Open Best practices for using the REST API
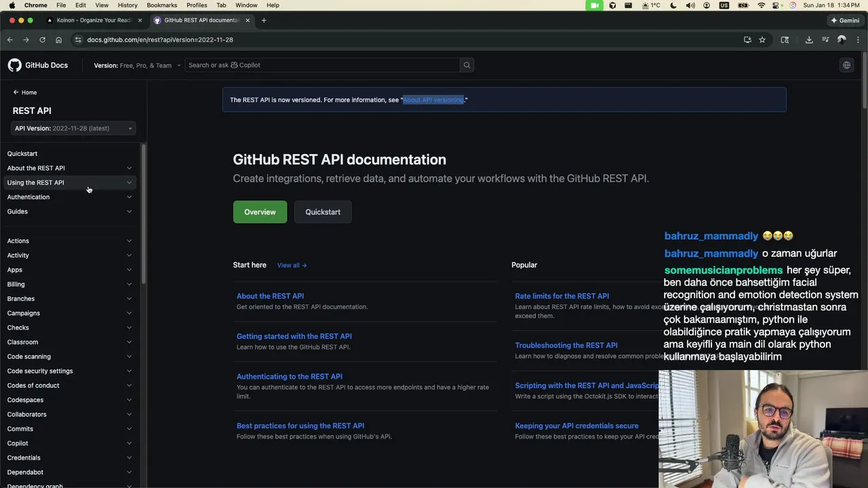868x488 pixels. [x=300, y=426]
